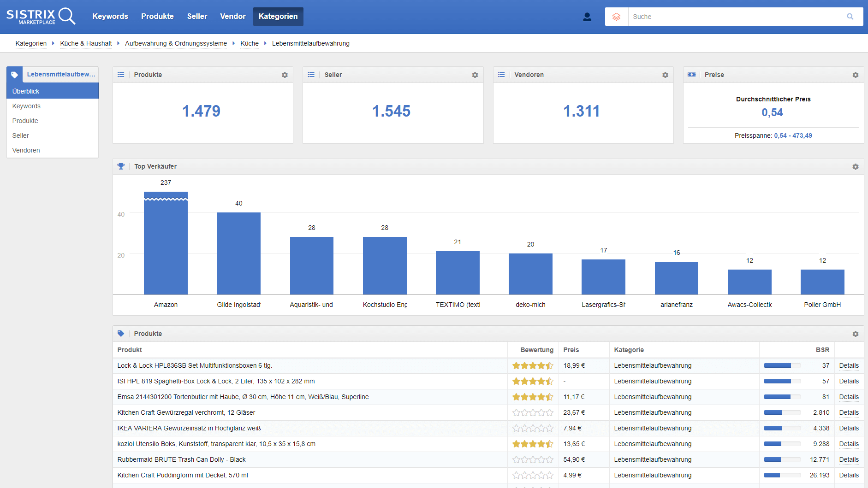Open settings gear of Produkte count panel

coord(285,75)
